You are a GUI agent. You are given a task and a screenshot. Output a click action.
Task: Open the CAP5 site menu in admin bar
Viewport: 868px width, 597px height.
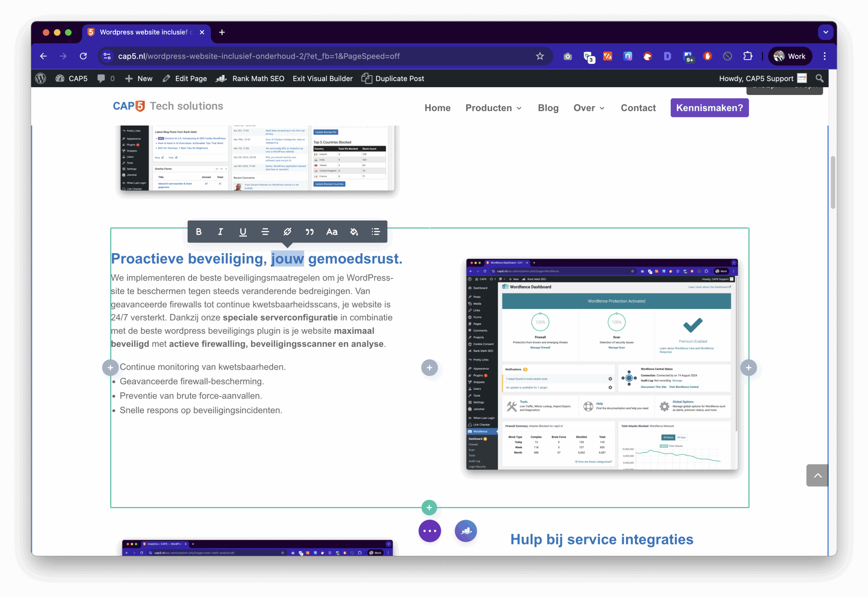72,78
